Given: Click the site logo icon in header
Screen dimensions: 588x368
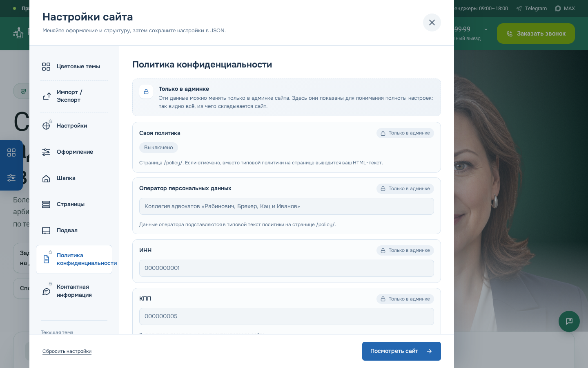Looking at the screenshot, I should coord(18,33).
